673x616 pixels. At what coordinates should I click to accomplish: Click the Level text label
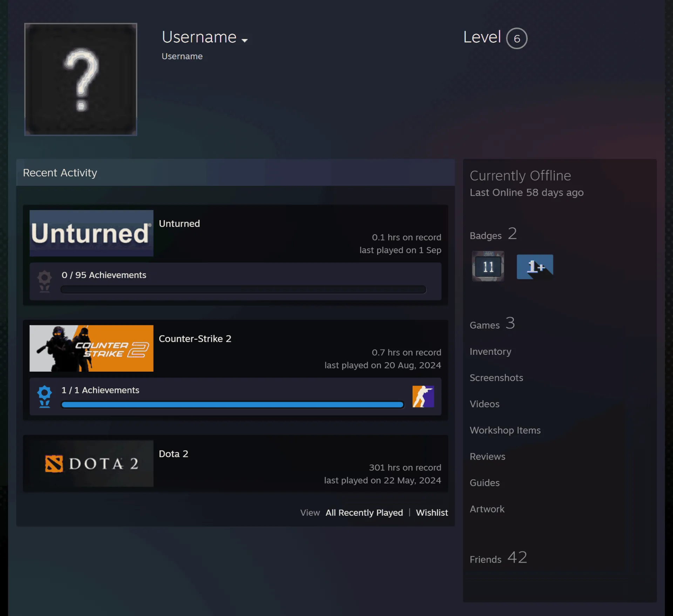coord(482,37)
